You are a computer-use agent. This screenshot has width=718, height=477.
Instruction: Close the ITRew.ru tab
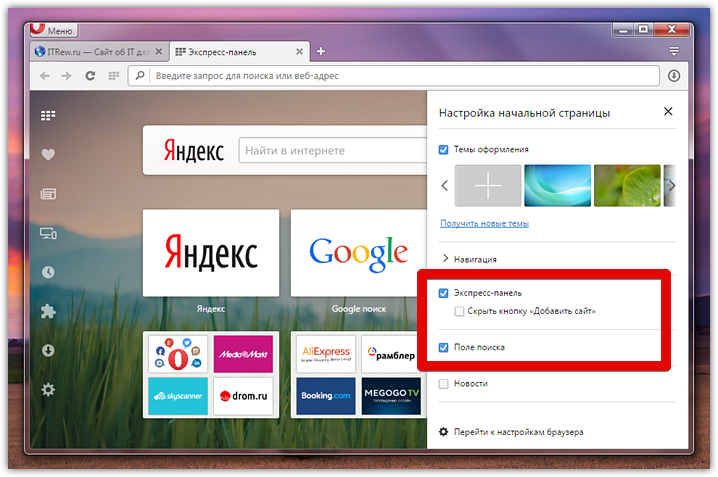pyautogui.click(x=158, y=52)
